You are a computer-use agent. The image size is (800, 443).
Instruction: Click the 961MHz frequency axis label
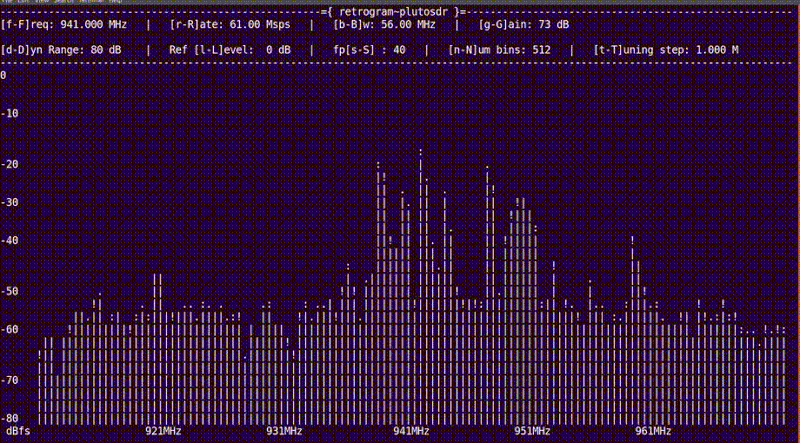pyautogui.click(x=653, y=431)
